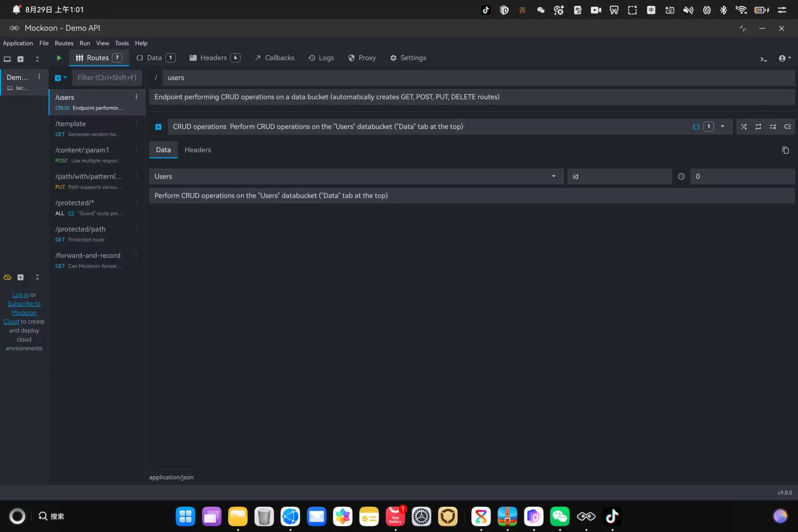Click the Log in link

tap(20, 295)
